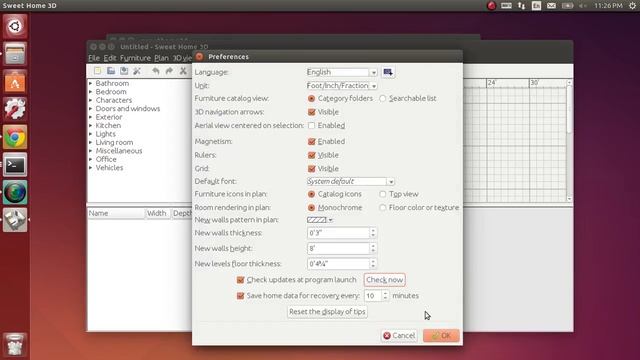The height and width of the screenshot is (360, 640).
Task: Select Floor color or texture radio
Action: [382, 208]
